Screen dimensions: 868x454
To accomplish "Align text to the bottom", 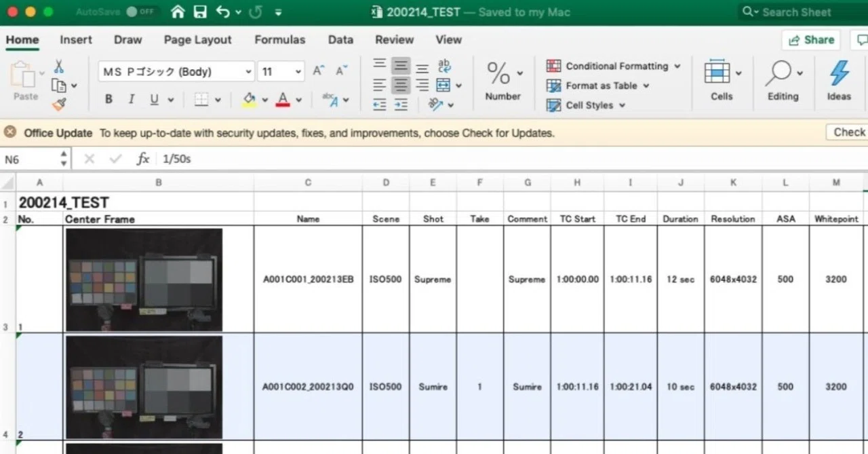I will coord(422,67).
